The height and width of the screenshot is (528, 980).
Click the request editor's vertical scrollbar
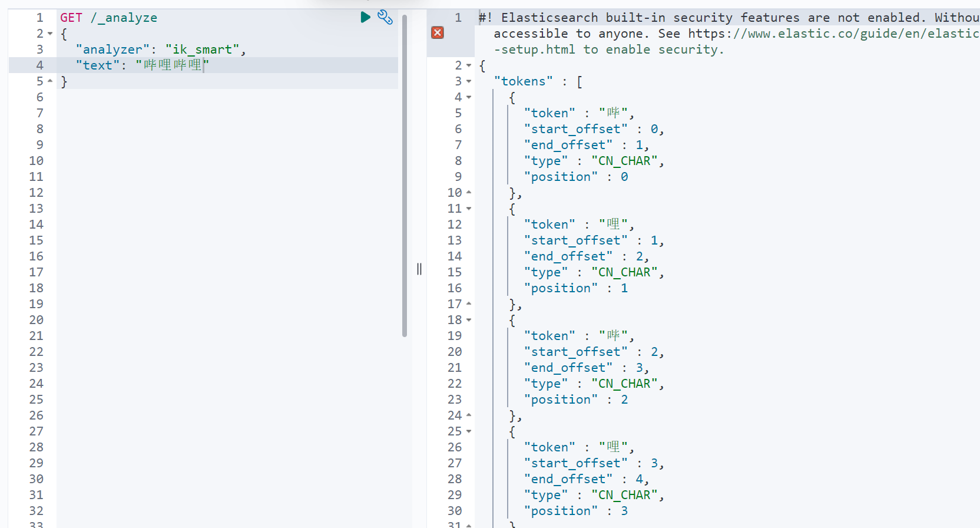(x=405, y=176)
